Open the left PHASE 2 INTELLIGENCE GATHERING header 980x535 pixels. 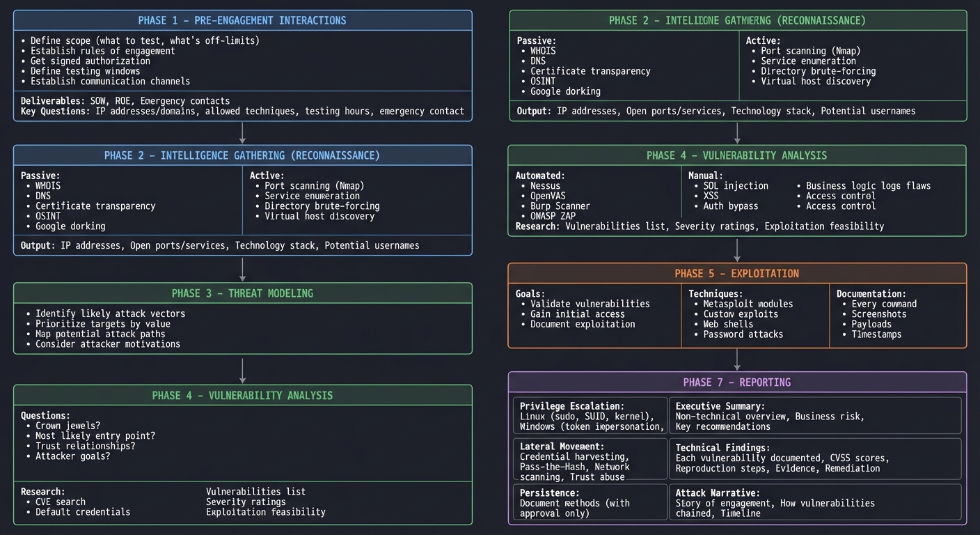tap(242, 155)
